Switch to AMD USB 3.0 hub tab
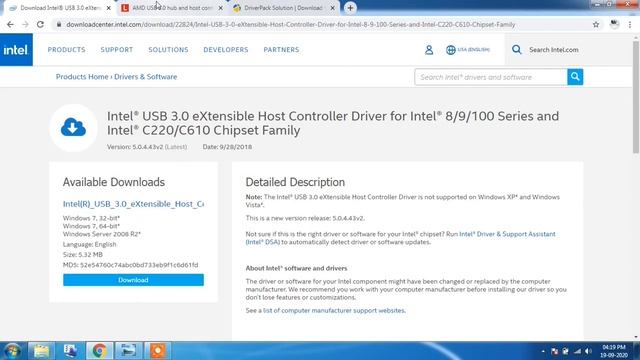The height and width of the screenshot is (360, 640). point(171,8)
